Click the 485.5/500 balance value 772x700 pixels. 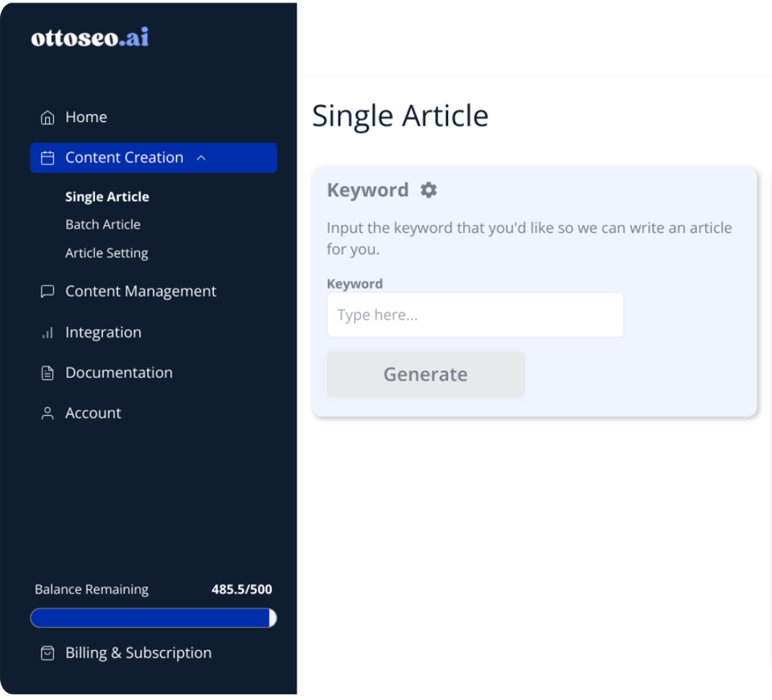241,590
